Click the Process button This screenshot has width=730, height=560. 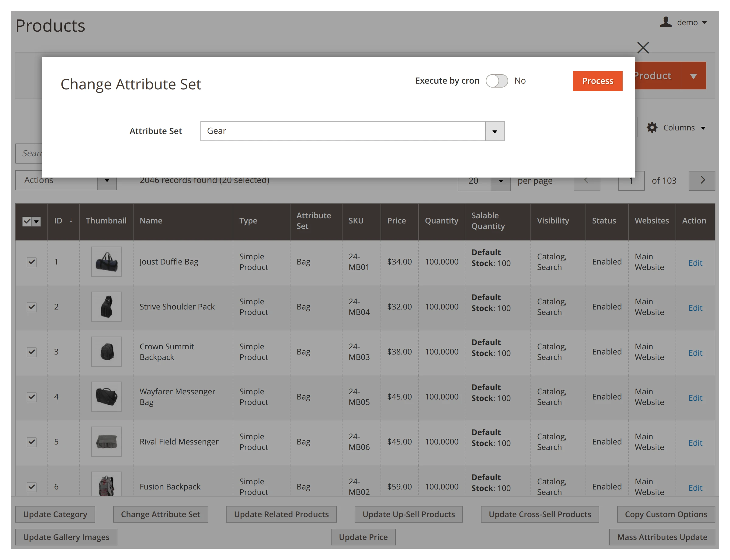point(597,81)
